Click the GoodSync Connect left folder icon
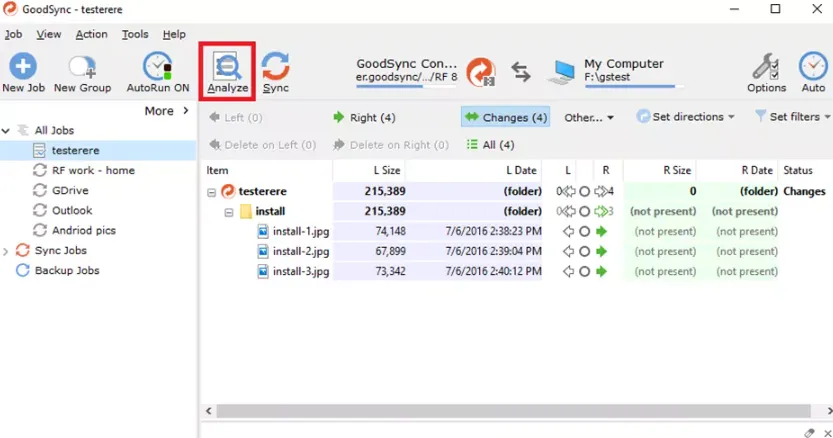833x438 pixels. 481,72
